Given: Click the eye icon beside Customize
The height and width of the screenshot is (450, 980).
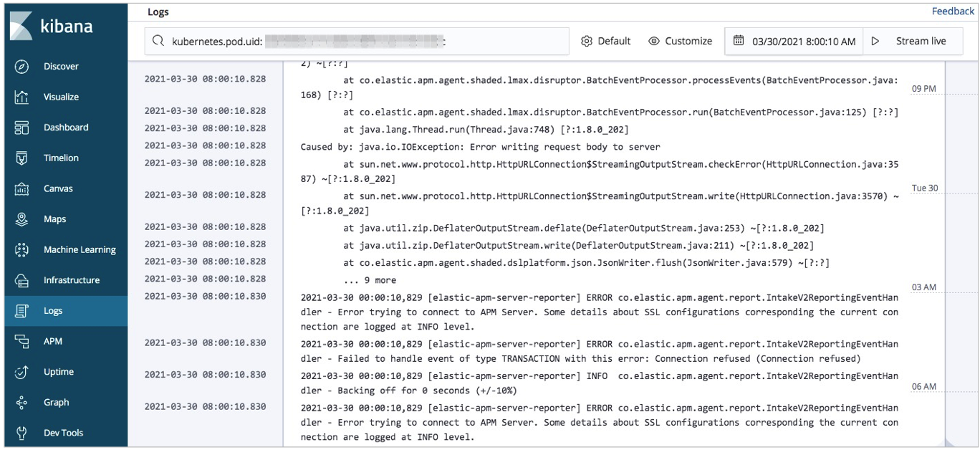Looking at the screenshot, I should tap(653, 42).
